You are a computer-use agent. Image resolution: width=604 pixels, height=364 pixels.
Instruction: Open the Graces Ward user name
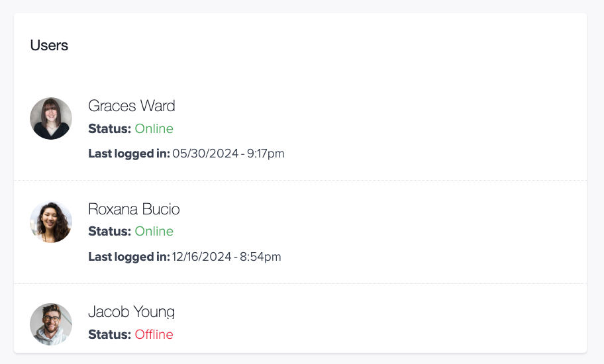(131, 106)
